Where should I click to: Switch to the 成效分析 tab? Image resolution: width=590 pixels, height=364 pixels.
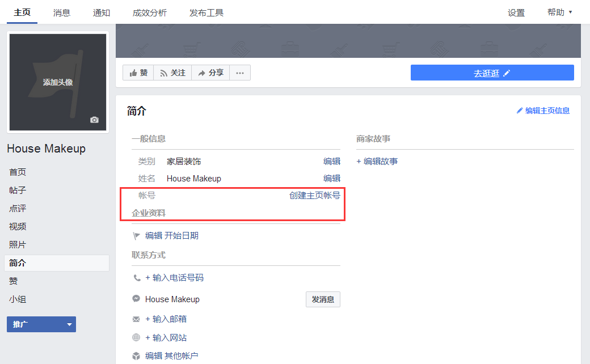tap(149, 12)
